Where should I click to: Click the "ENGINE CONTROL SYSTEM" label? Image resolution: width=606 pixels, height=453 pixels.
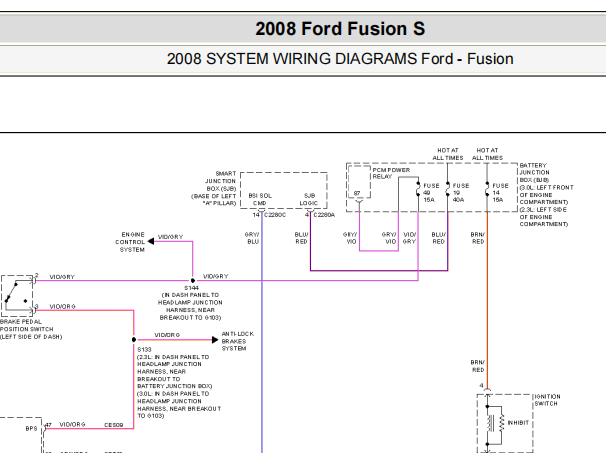[x=130, y=242]
